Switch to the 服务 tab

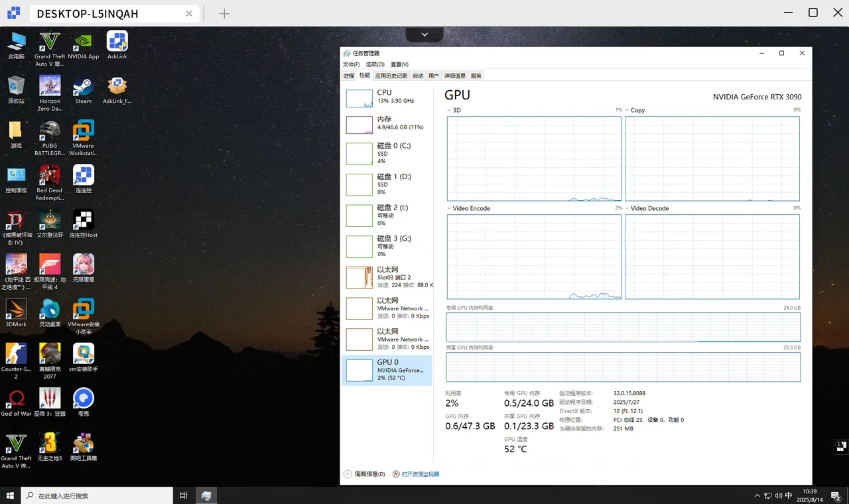[476, 76]
